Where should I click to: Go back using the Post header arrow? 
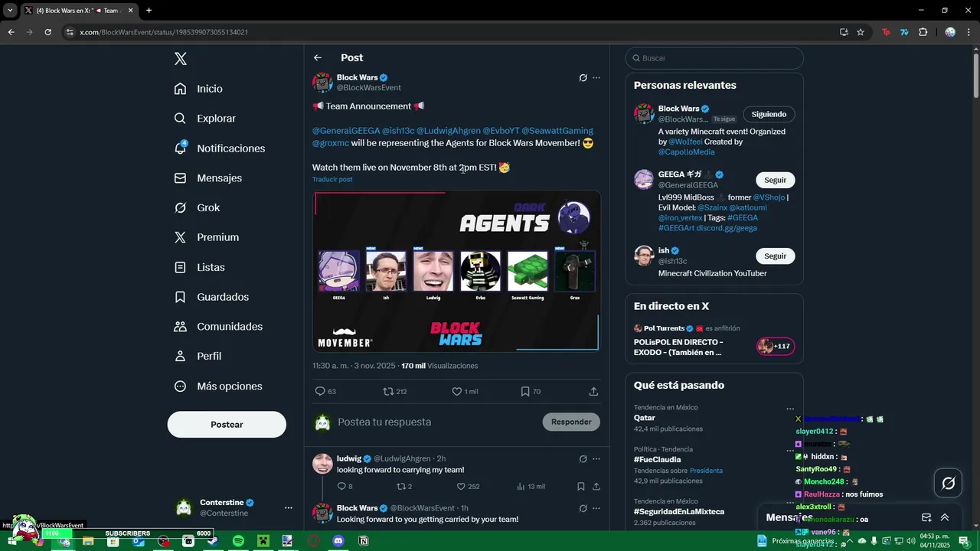(318, 58)
